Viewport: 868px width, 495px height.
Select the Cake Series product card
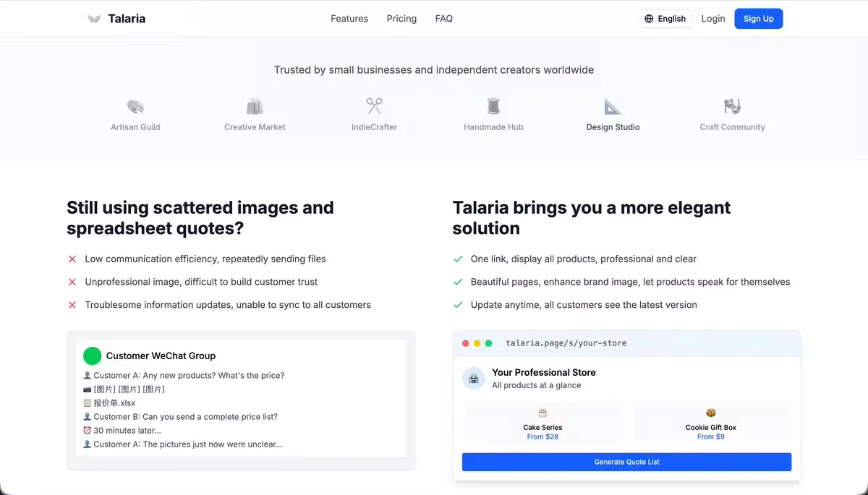[x=542, y=422]
